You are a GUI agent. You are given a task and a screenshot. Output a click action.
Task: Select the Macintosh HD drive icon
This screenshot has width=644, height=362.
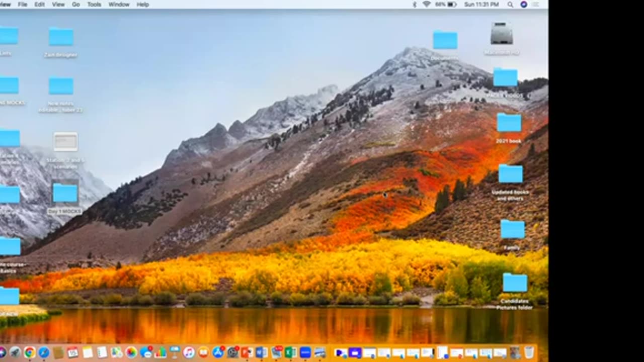click(502, 33)
